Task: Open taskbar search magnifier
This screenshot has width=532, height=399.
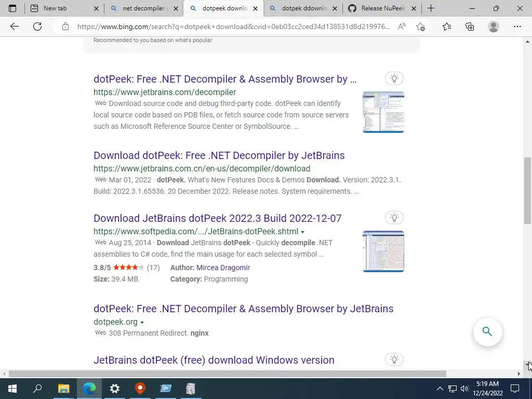Action: (x=37, y=388)
